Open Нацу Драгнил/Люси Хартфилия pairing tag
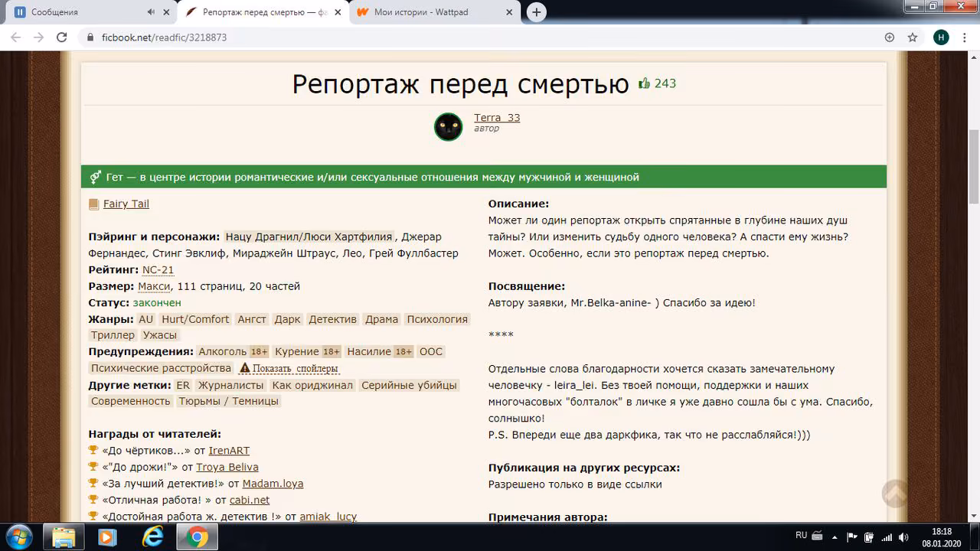 point(310,236)
